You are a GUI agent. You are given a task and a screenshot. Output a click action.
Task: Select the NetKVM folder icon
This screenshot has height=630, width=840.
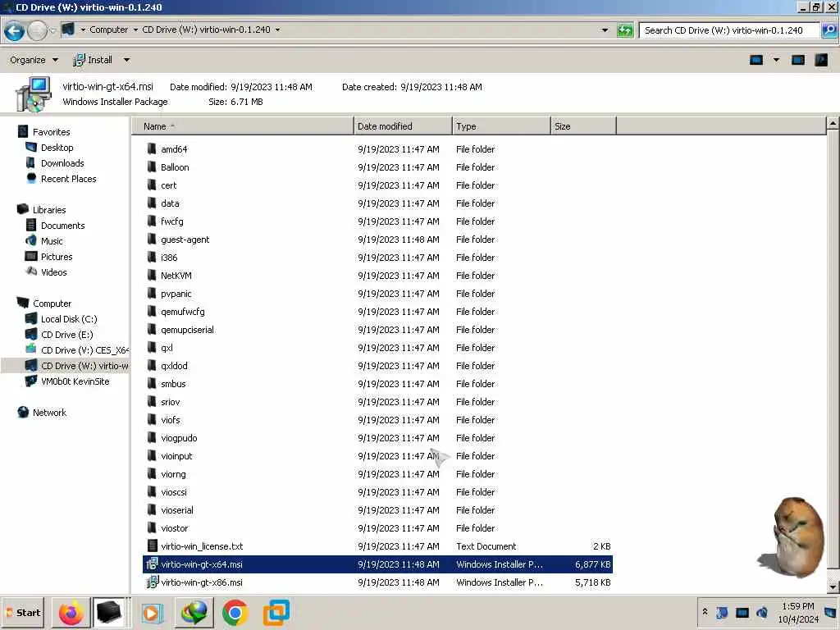coord(152,276)
